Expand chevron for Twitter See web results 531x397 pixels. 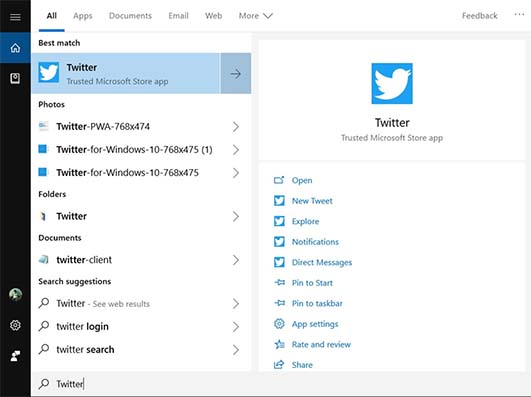[236, 304]
